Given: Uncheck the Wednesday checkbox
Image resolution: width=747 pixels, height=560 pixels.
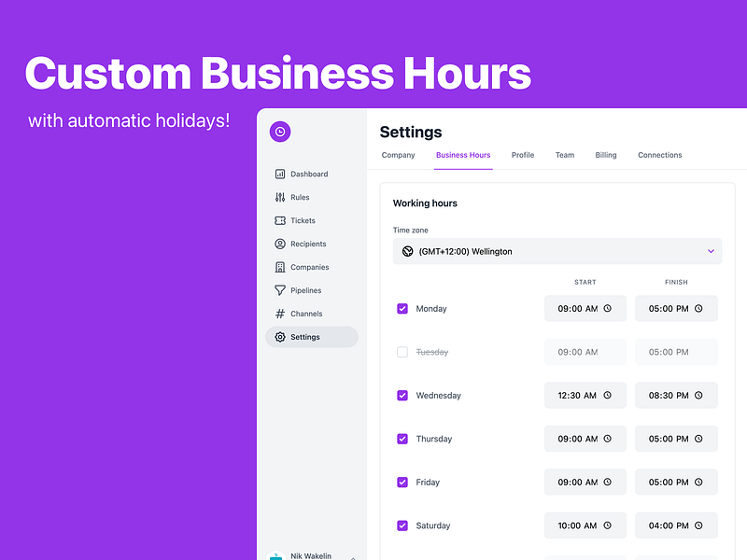Looking at the screenshot, I should pos(402,395).
